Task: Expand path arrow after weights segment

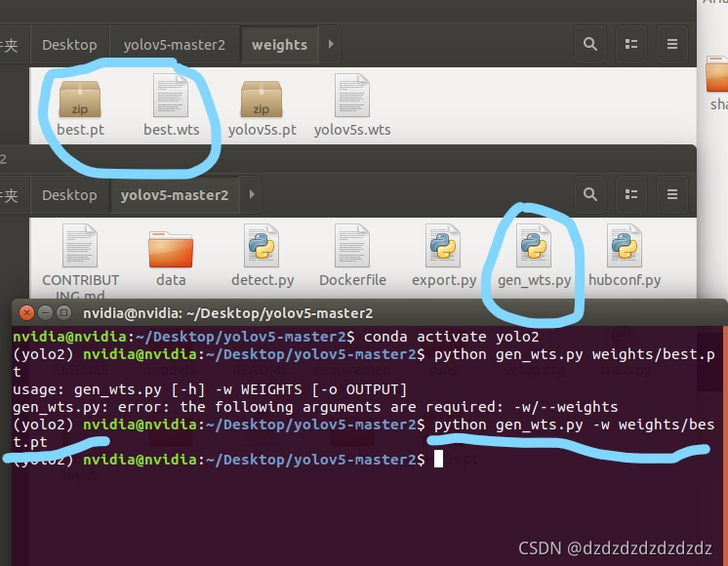Action: pyautogui.click(x=331, y=44)
